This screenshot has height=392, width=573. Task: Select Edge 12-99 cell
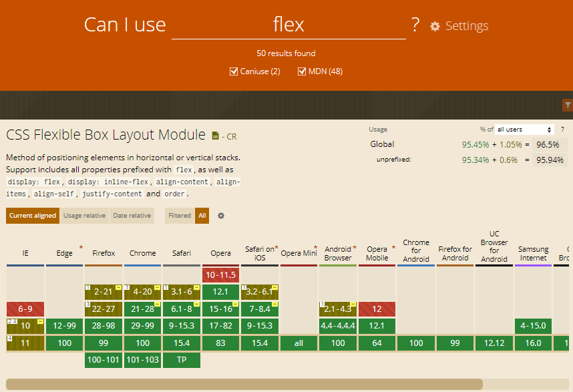(x=64, y=326)
